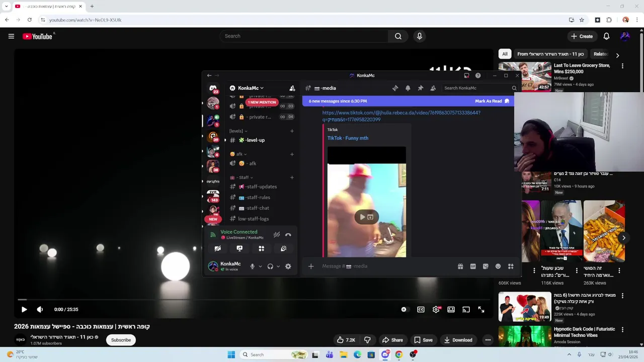Viewport: 644px width, 362px height.
Task: Toggle closed captions on YouTube player
Action: (x=421, y=310)
